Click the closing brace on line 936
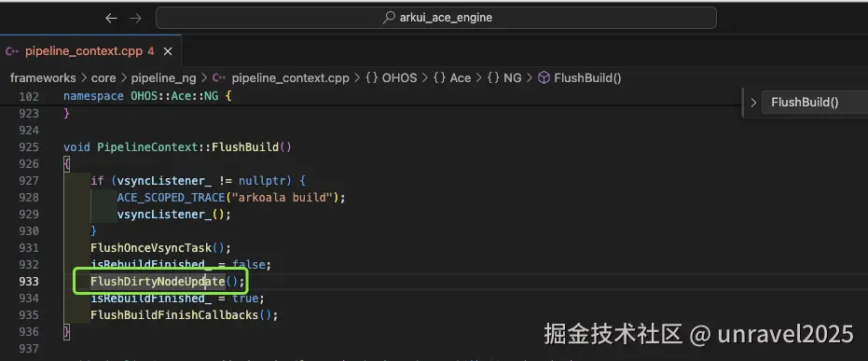 tap(67, 332)
